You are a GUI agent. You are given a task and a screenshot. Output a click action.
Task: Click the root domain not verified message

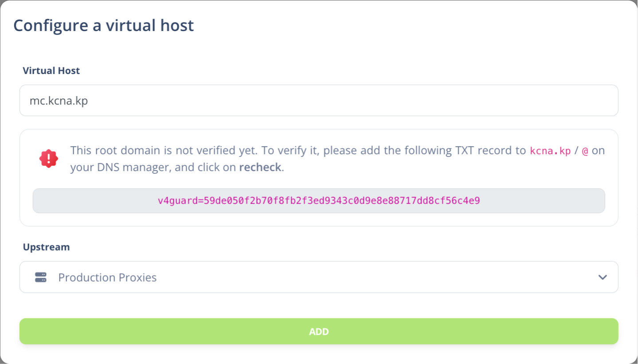(x=337, y=159)
